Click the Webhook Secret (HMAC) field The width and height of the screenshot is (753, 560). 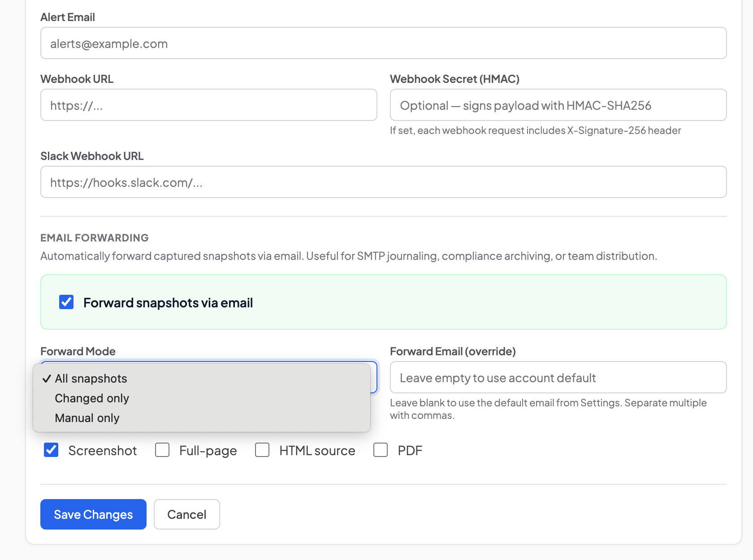[558, 105]
